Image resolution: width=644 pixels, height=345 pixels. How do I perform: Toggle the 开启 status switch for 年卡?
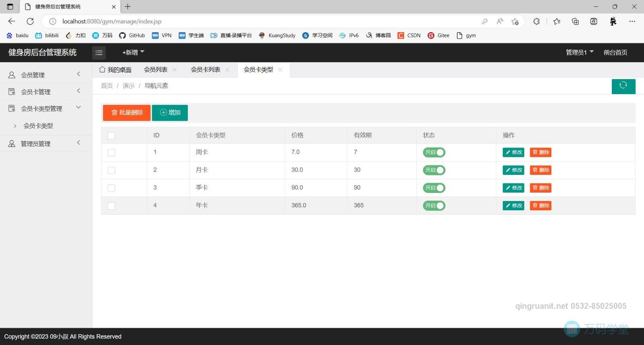(x=434, y=205)
